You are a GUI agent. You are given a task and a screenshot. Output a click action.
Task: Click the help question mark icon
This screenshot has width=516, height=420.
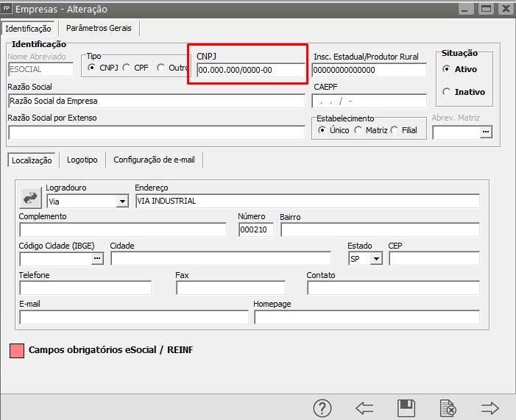[323, 408]
